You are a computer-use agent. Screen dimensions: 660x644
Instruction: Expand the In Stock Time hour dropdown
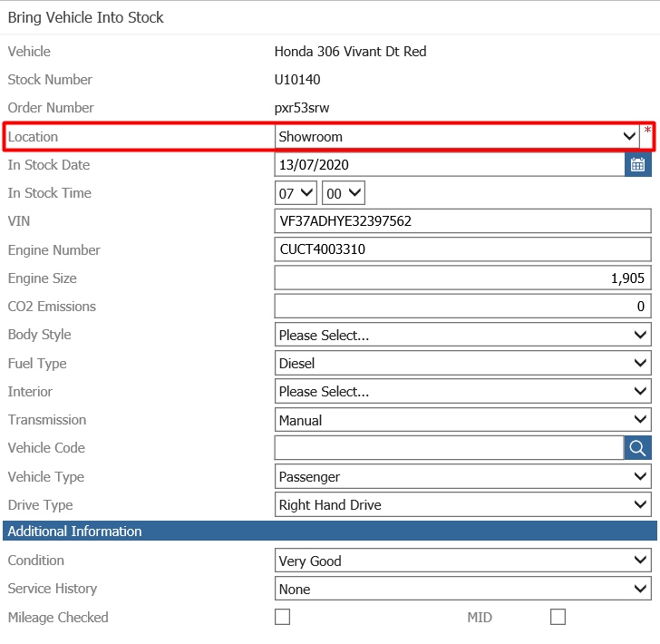296,193
